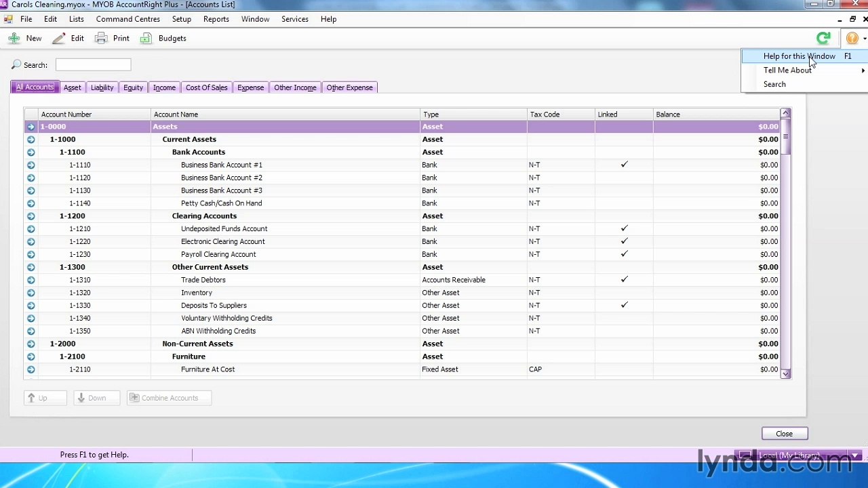
Task: Click scrollbar up arrow of accounts list
Action: [786, 113]
